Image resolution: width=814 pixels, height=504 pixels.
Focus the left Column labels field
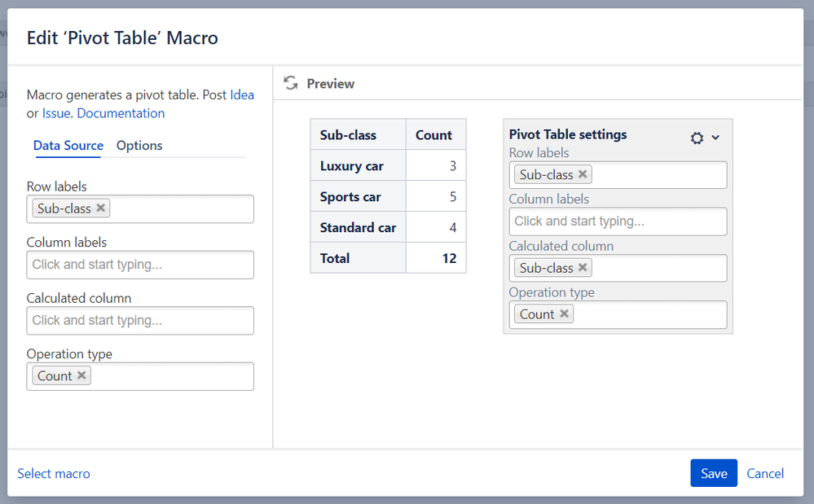(140, 265)
